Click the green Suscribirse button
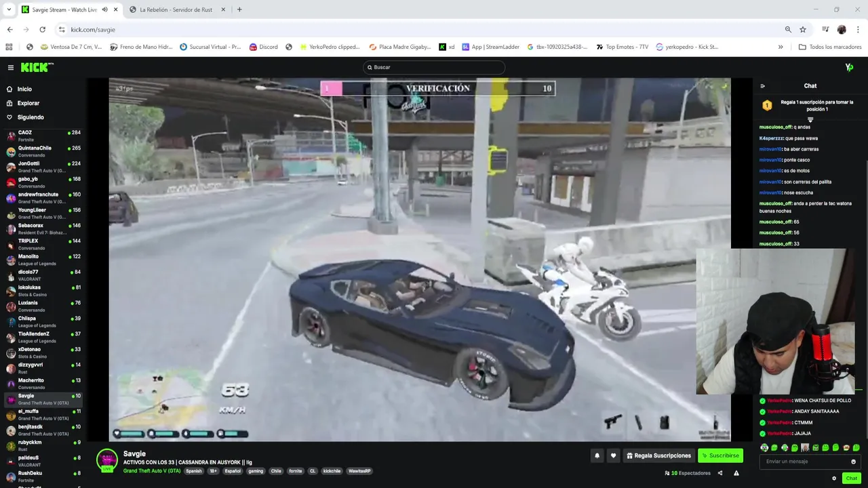This screenshot has height=488, width=868. [x=720, y=455]
